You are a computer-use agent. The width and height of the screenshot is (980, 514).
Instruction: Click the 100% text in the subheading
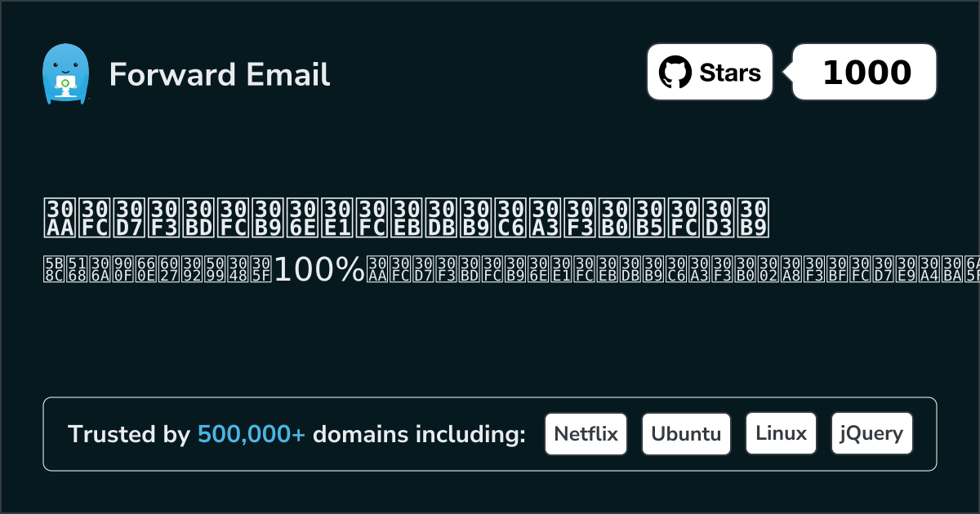[x=319, y=270]
